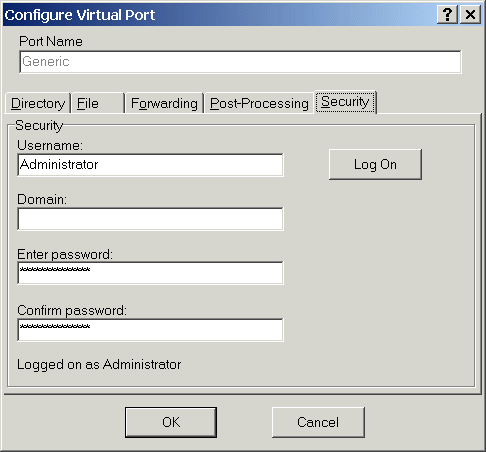Open the File tab
The height and width of the screenshot is (452, 486).
98,103
